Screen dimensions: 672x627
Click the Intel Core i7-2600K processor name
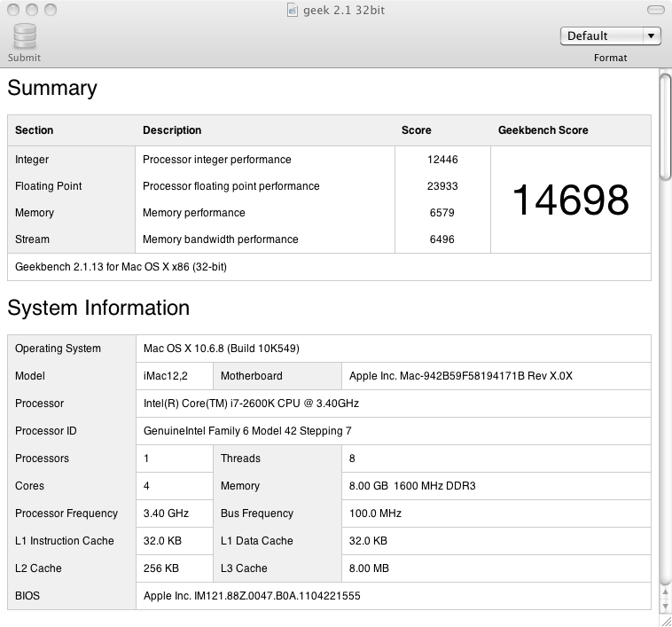[x=251, y=404]
